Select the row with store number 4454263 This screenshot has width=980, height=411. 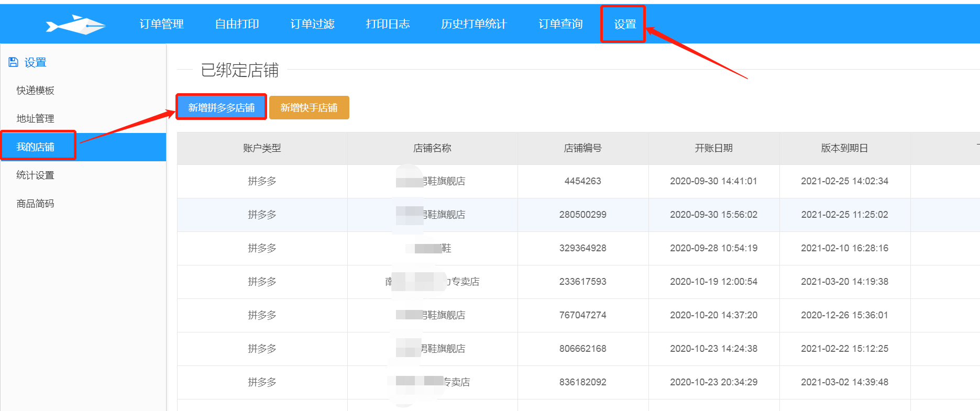[x=582, y=181]
